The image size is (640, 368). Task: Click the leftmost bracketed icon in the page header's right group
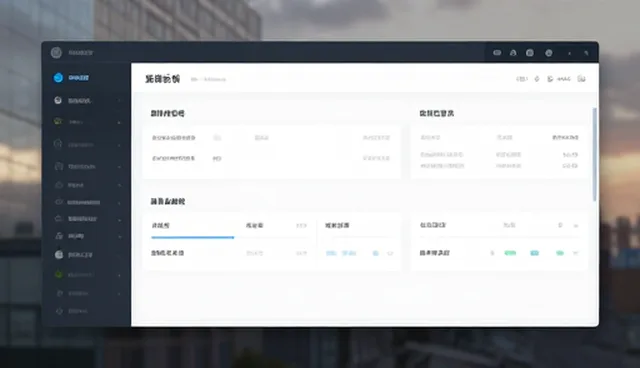click(x=522, y=79)
